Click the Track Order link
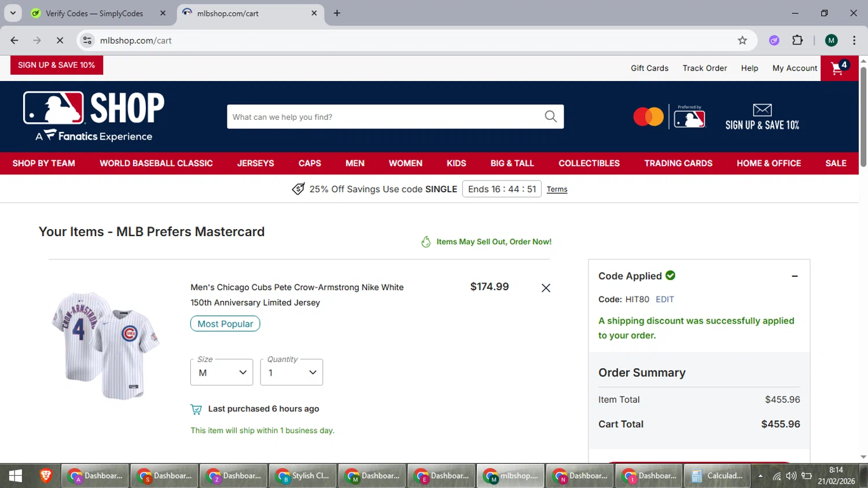Viewport: 868px width, 488px height. (705, 68)
